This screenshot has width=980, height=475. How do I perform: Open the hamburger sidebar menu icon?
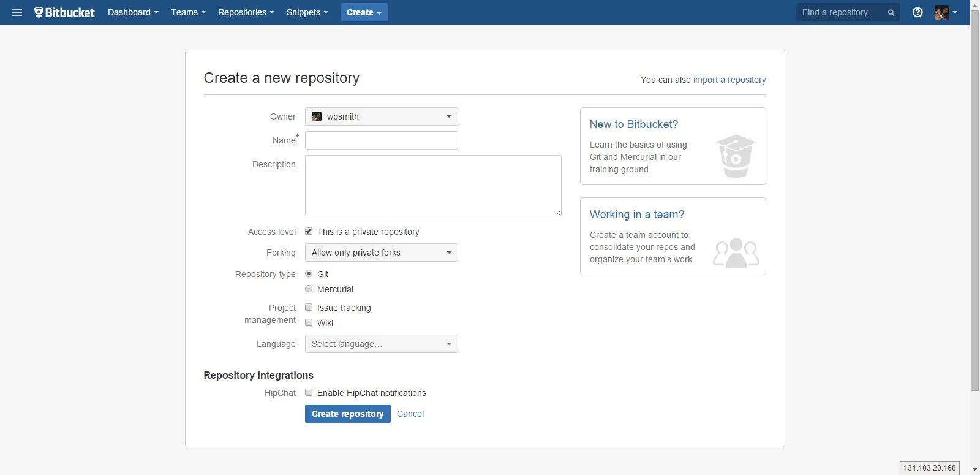17,12
